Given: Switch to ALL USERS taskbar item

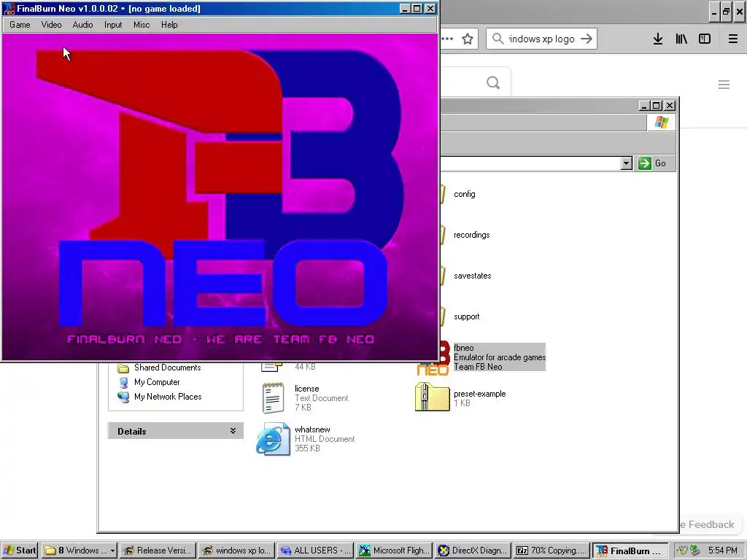Looking at the screenshot, I should click(x=315, y=551).
